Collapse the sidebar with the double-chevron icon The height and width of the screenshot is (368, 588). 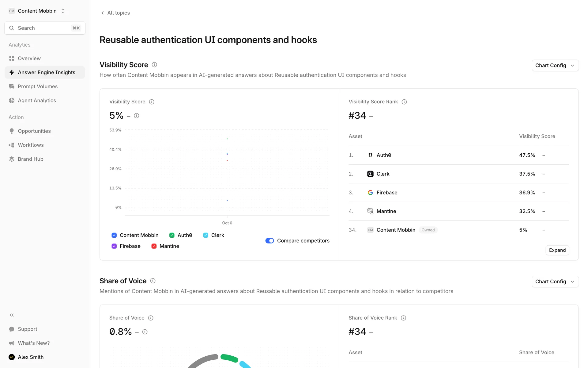click(x=12, y=315)
